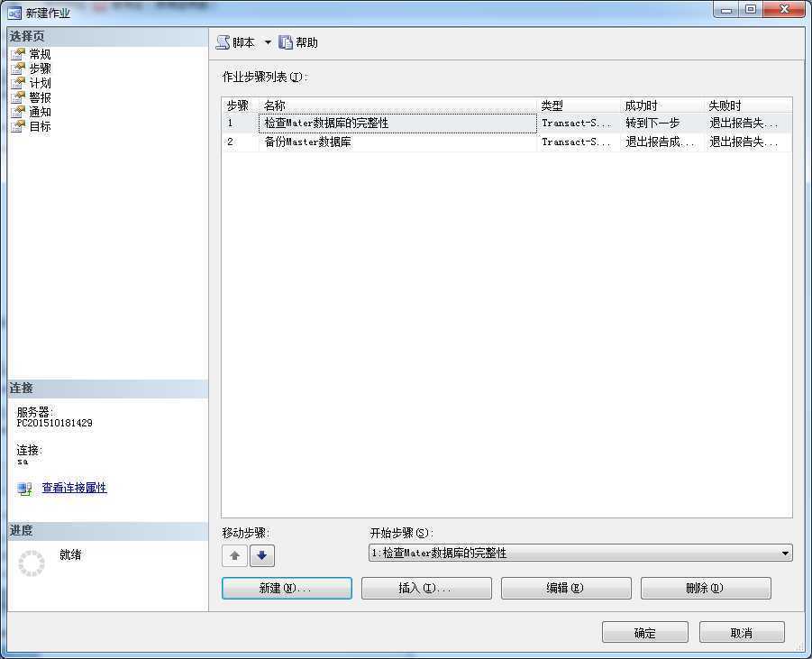Open 查看连接属性 link
The height and width of the screenshot is (659, 812).
pos(74,488)
